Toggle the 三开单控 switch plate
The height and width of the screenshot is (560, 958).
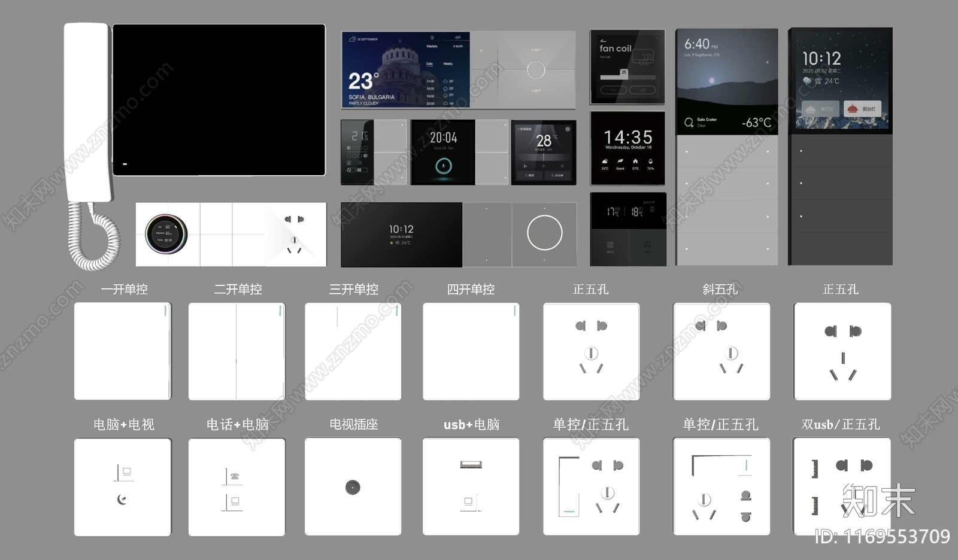pos(353,351)
